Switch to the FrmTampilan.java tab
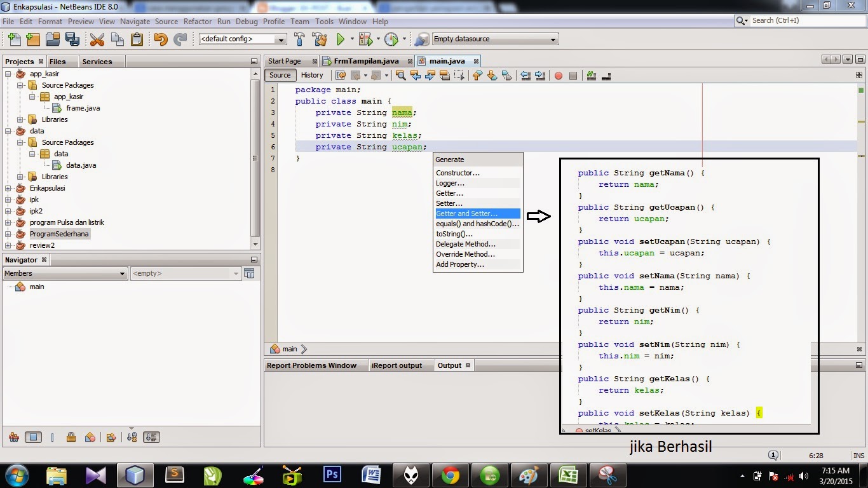Image resolution: width=868 pixels, height=488 pixels. [x=366, y=61]
